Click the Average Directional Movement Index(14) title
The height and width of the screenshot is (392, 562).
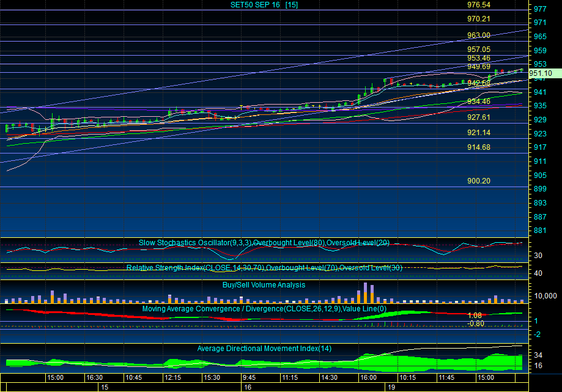pyautogui.click(x=264, y=349)
